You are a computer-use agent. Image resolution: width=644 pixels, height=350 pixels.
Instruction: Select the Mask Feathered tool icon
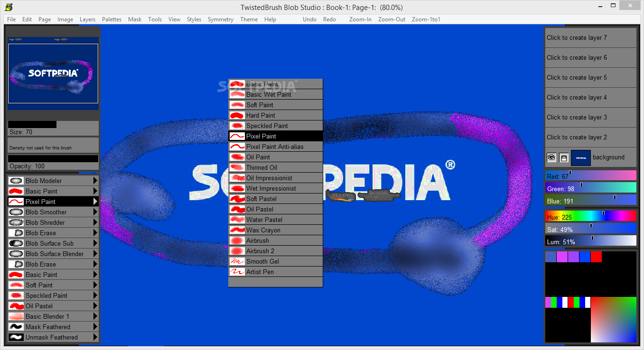(16, 327)
